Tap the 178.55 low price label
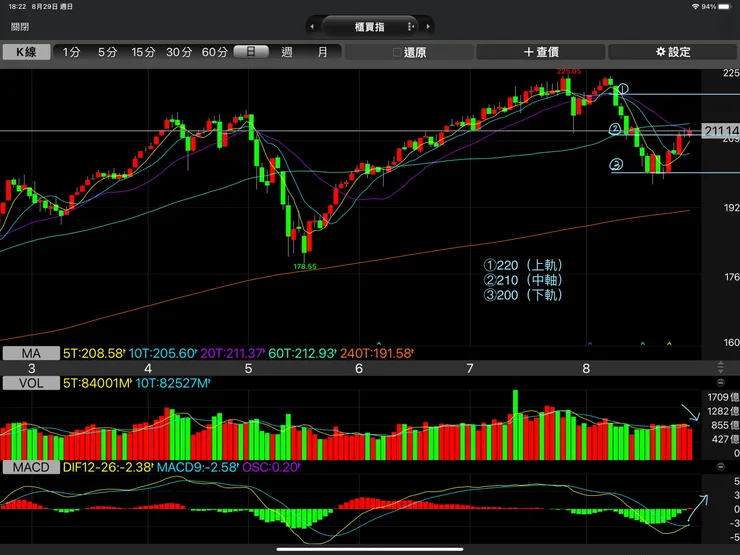This screenshot has height=555, width=740. (x=305, y=267)
